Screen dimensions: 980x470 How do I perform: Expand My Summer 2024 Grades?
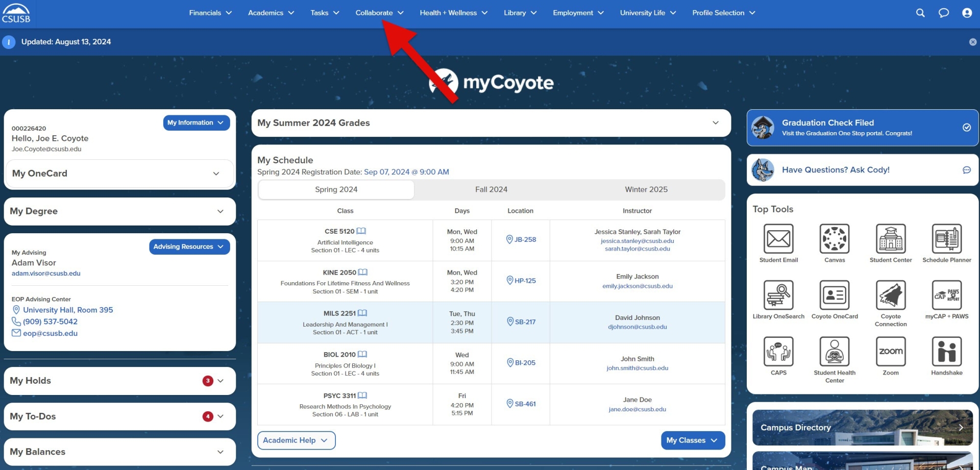[491, 123]
